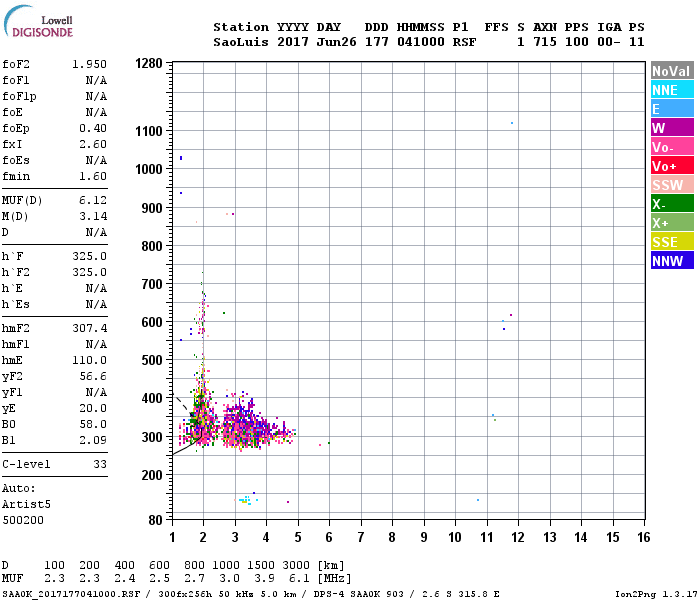Image resolution: width=700 pixels, height=600 pixels.
Task: Click the MUF value 6.1 for 3000 km
Action: (x=299, y=579)
